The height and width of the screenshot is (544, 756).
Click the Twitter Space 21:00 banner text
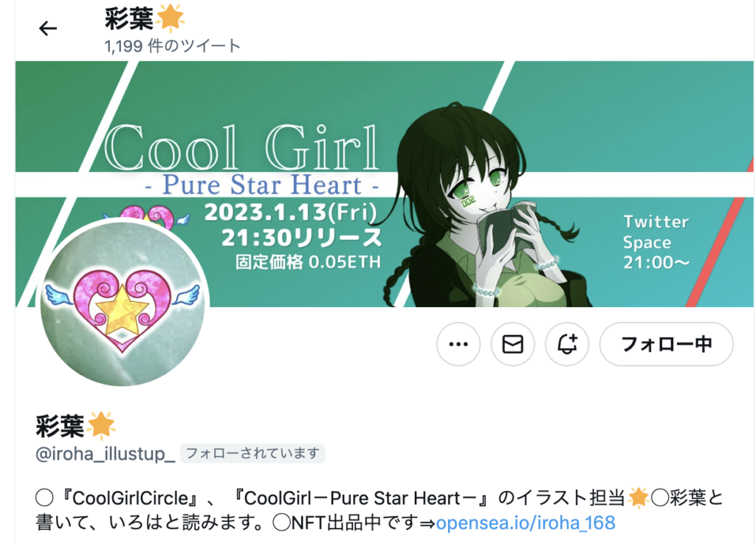click(x=656, y=242)
